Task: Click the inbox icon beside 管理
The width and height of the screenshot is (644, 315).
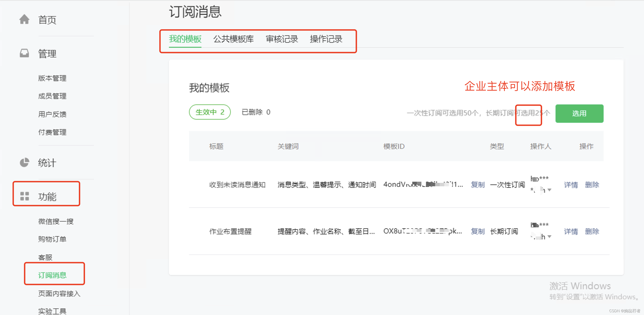Action: (24, 53)
